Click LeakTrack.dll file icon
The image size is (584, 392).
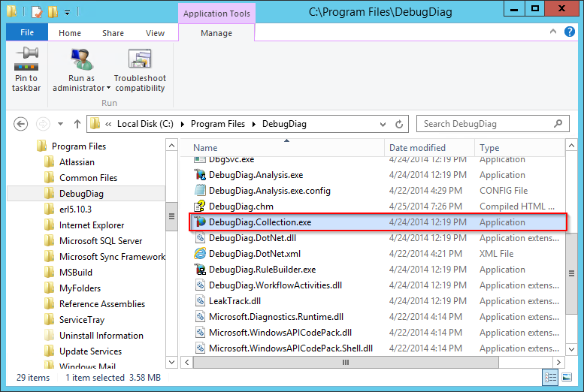point(200,301)
